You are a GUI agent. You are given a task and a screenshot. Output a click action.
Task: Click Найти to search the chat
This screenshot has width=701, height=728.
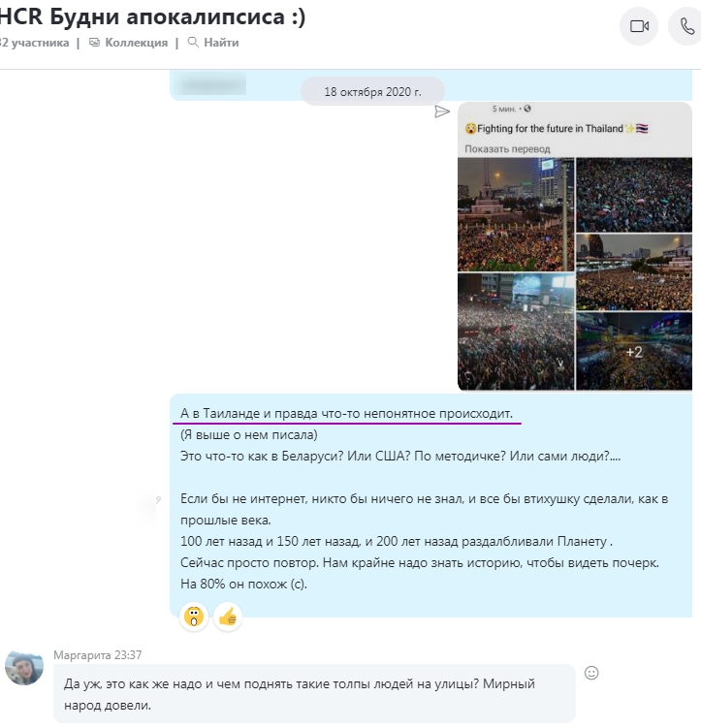coord(221,43)
